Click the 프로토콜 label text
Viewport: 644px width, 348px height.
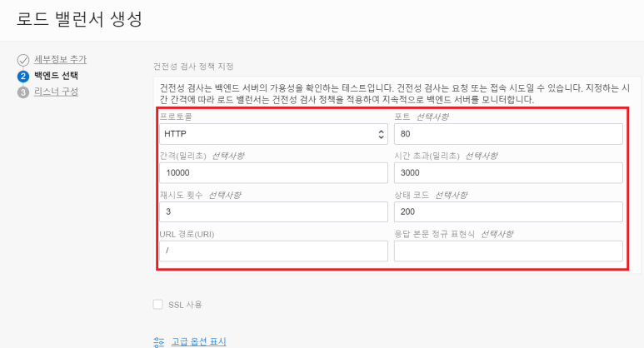176,117
